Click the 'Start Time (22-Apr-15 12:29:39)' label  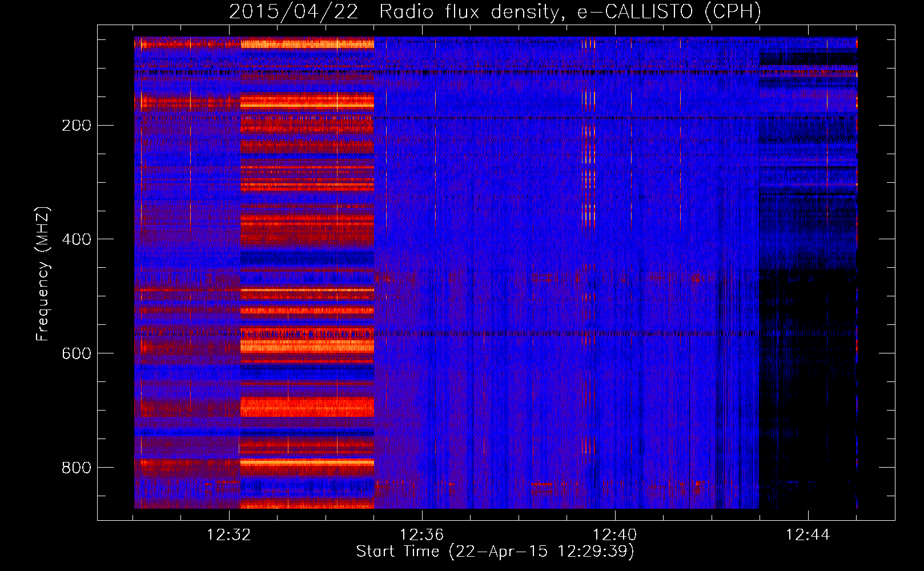pos(496,552)
